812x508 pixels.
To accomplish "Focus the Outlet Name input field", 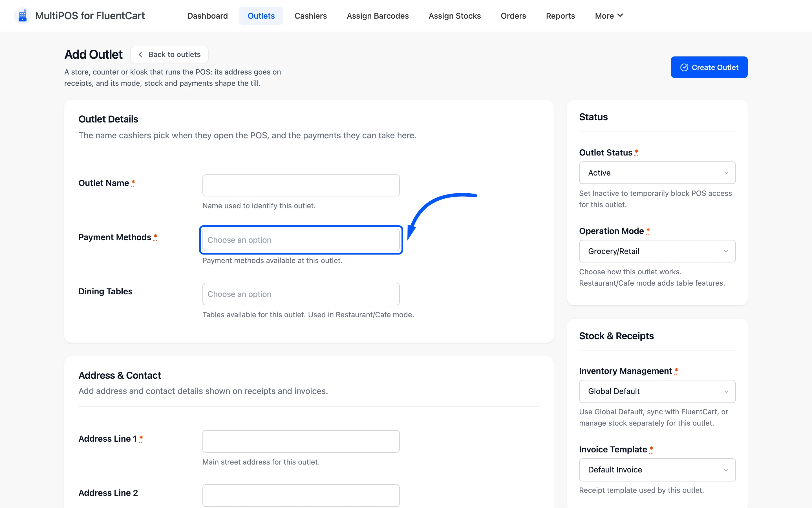I will point(301,185).
